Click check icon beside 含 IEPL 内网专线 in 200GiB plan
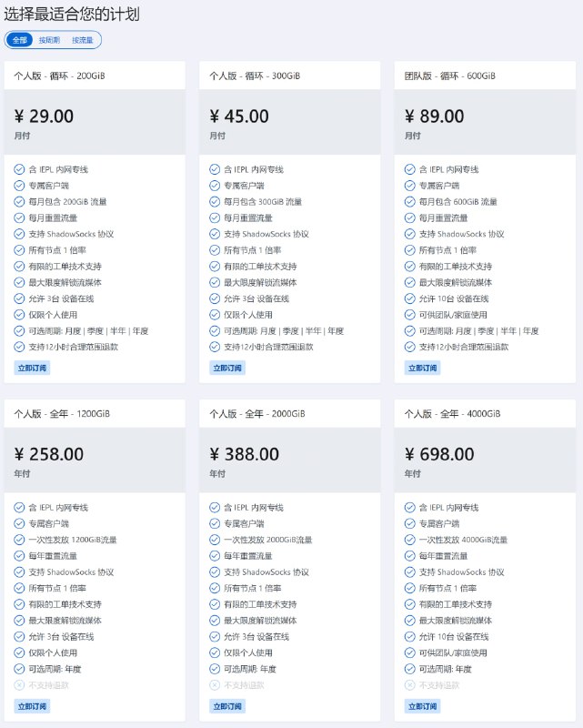 tap(19, 169)
